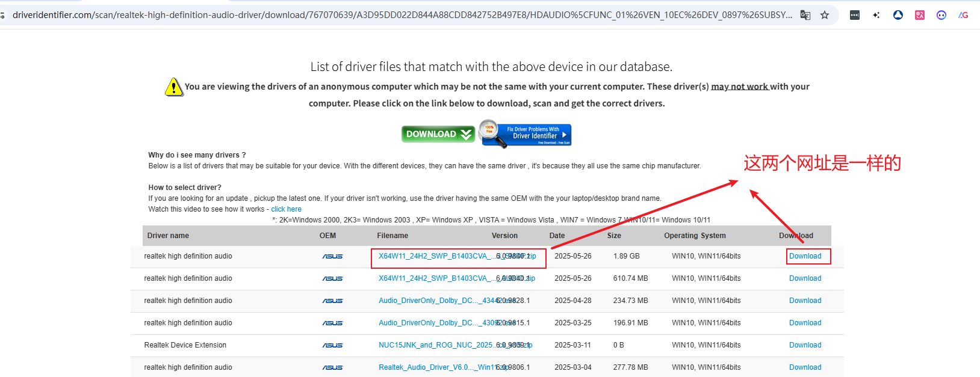Click the Driver Identifier banner with magnifier
Screen dimensions: 980x377
(526, 133)
